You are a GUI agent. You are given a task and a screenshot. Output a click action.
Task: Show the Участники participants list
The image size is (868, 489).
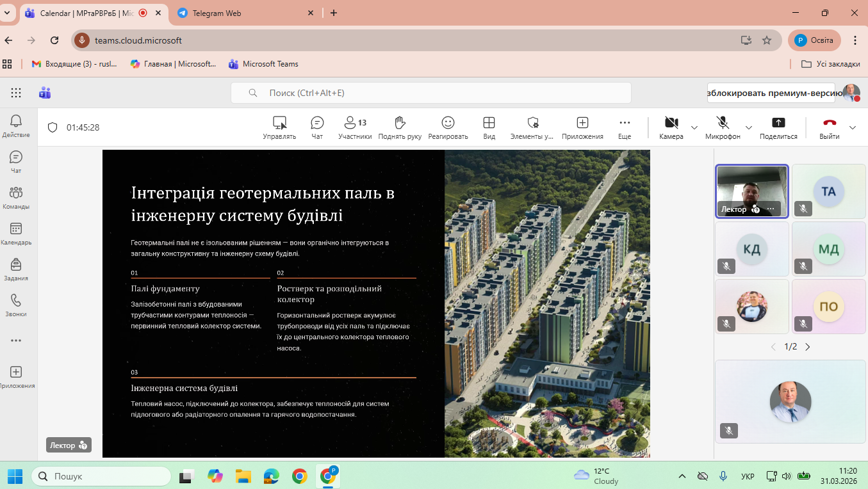tap(355, 127)
